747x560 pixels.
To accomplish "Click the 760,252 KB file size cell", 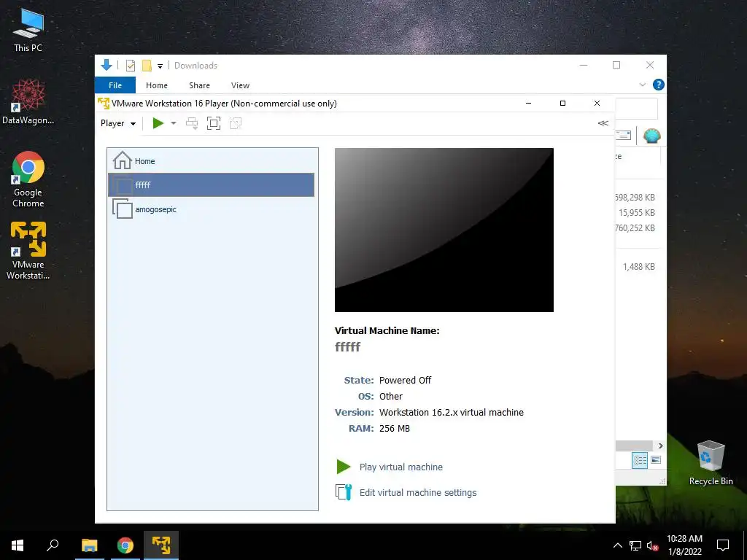I will tap(635, 228).
